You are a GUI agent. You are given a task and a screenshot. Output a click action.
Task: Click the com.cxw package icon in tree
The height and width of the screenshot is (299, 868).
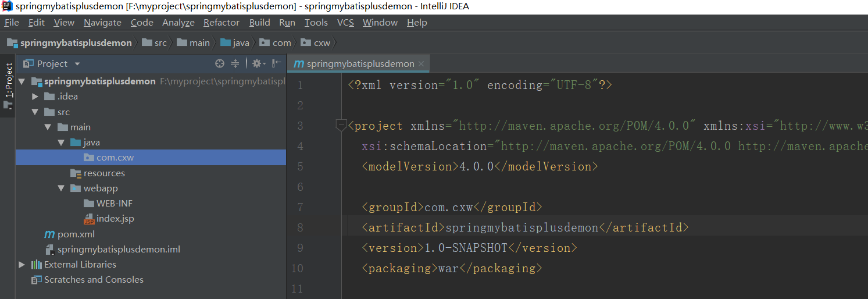point(88,157)
